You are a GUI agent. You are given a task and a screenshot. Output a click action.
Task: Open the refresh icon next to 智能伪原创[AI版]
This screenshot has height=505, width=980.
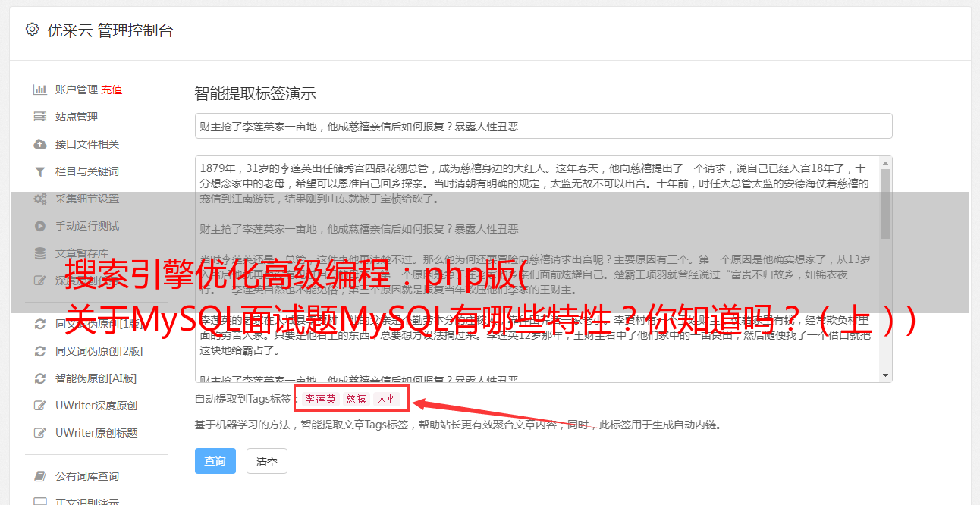(39, 378)
